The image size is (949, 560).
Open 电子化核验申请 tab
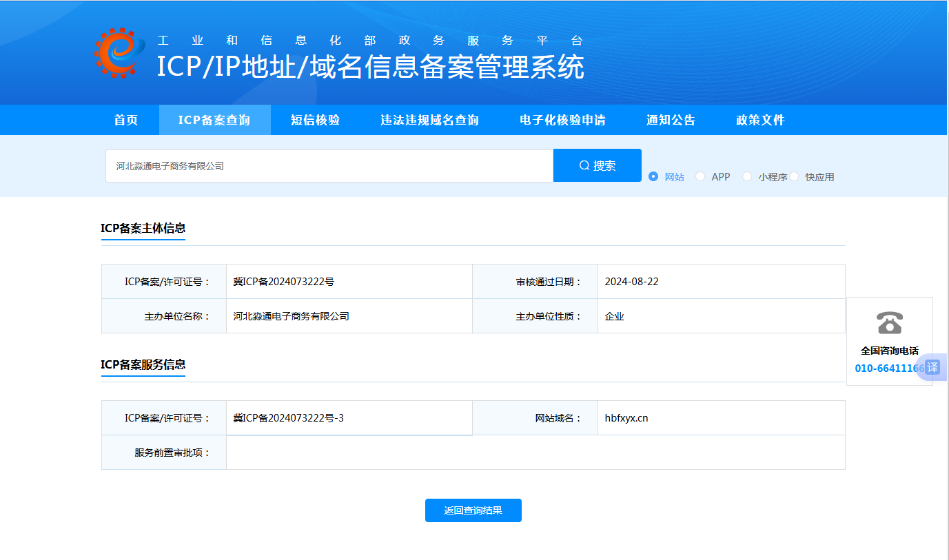tap(562, 120)
